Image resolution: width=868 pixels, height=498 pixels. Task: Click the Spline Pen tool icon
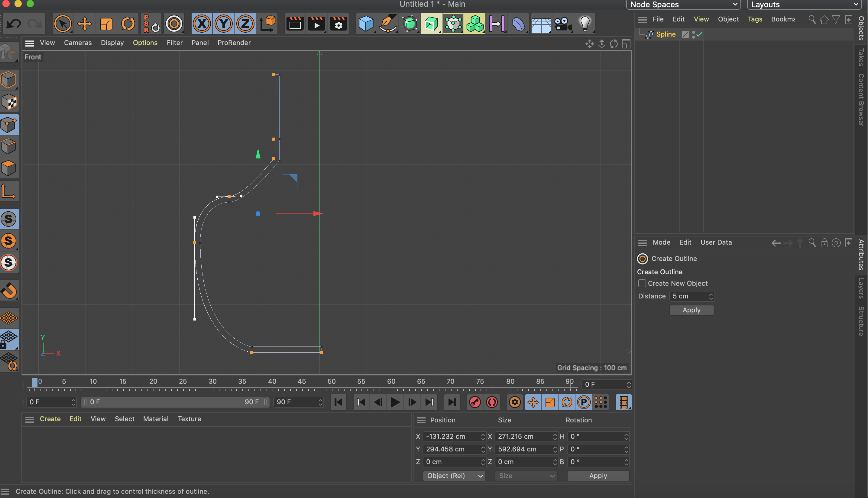pyautogui.click(x=388, y=24)
